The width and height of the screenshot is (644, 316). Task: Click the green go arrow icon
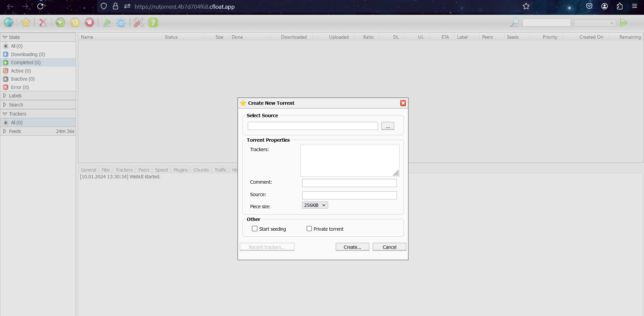[624, 22]
